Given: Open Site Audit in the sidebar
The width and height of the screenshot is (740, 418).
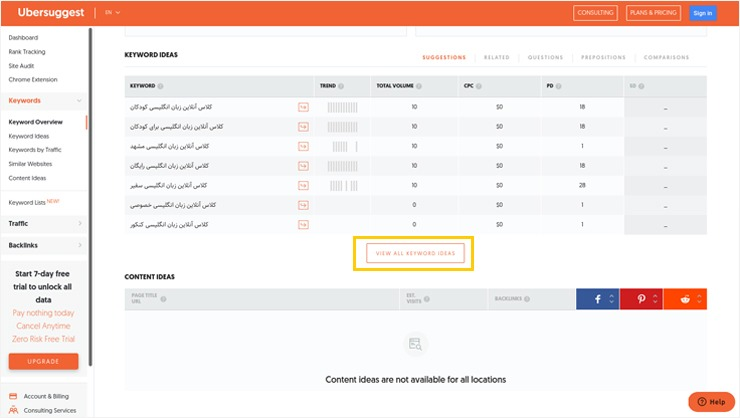Looking at the screenshot, I should click(x=21, y=66).
